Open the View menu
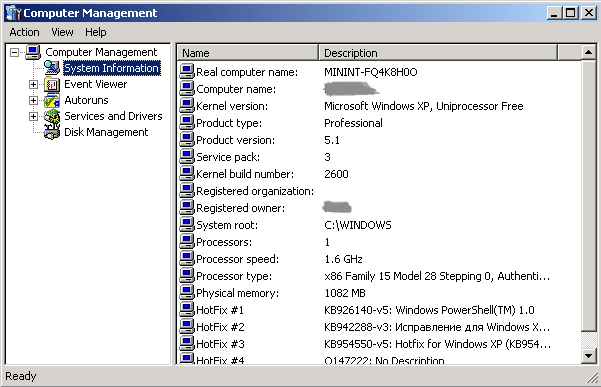The image size is (601, 387). 62,32
